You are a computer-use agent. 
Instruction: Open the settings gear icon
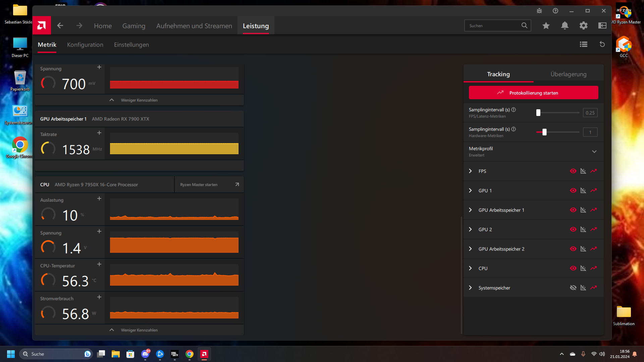pyautogui.click(x=584, y=25)
